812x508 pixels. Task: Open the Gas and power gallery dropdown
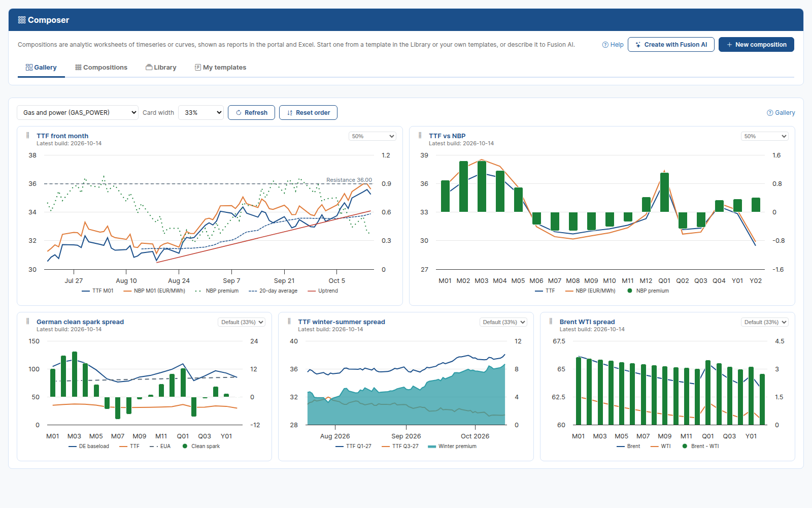click(x=78, y=113)
